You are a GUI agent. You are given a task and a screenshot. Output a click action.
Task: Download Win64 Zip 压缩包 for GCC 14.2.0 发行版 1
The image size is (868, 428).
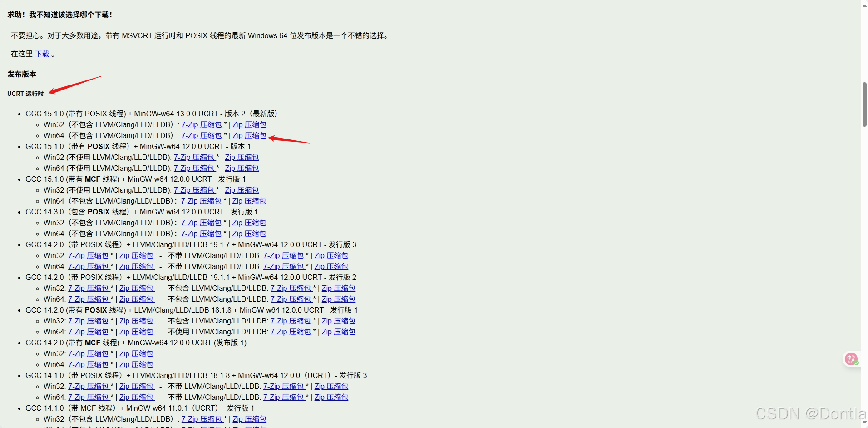click(x=137, y=332)
